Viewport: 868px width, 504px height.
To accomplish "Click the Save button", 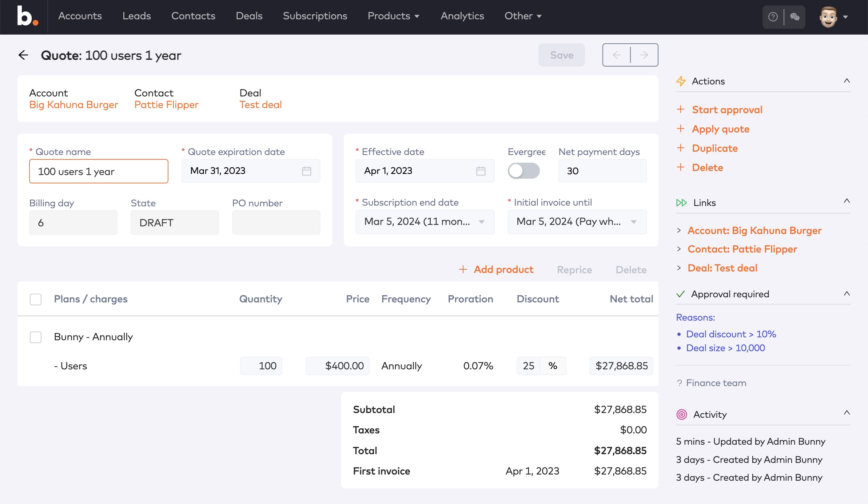I will tap(562, 55).
